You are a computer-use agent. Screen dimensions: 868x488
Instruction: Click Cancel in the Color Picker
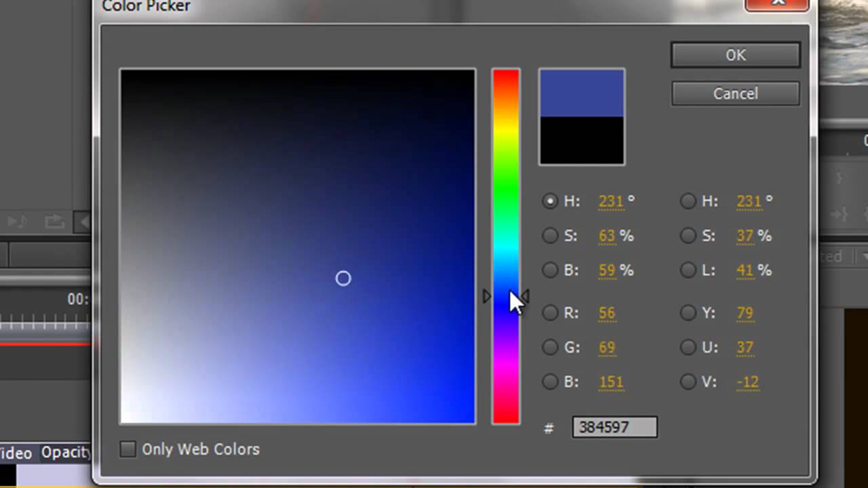[736, 94]
